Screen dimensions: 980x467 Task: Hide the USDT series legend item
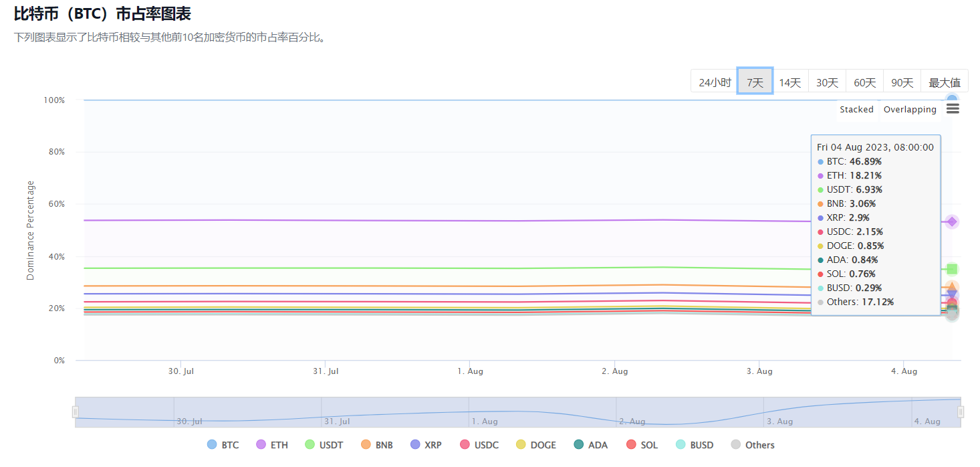point(324,445)
